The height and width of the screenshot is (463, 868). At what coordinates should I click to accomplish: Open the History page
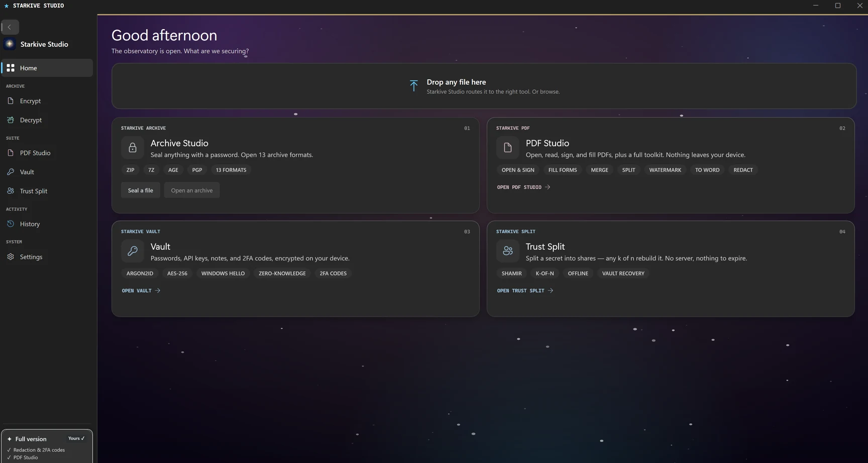[47, 224]
